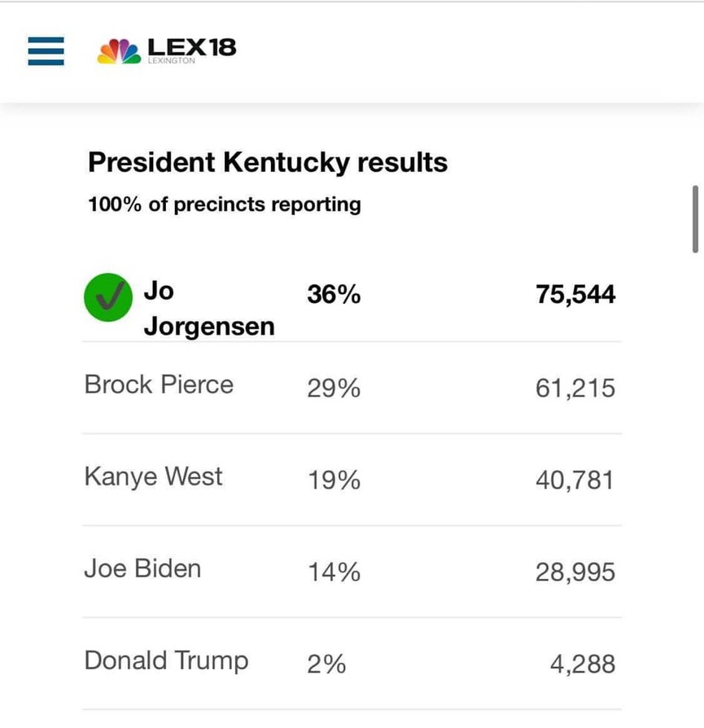Image resolution: width=704 pixels, height=728 pixels.
Task: Click the 28,995 vote count
Action: [575, 572]
